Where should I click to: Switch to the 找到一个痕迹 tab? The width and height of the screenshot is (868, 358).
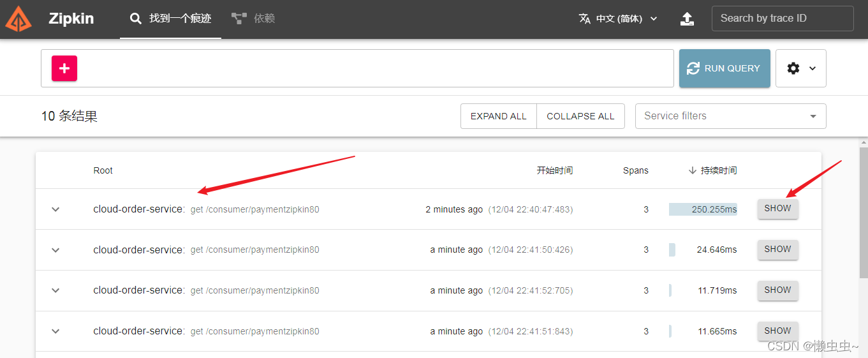[170, 19]
